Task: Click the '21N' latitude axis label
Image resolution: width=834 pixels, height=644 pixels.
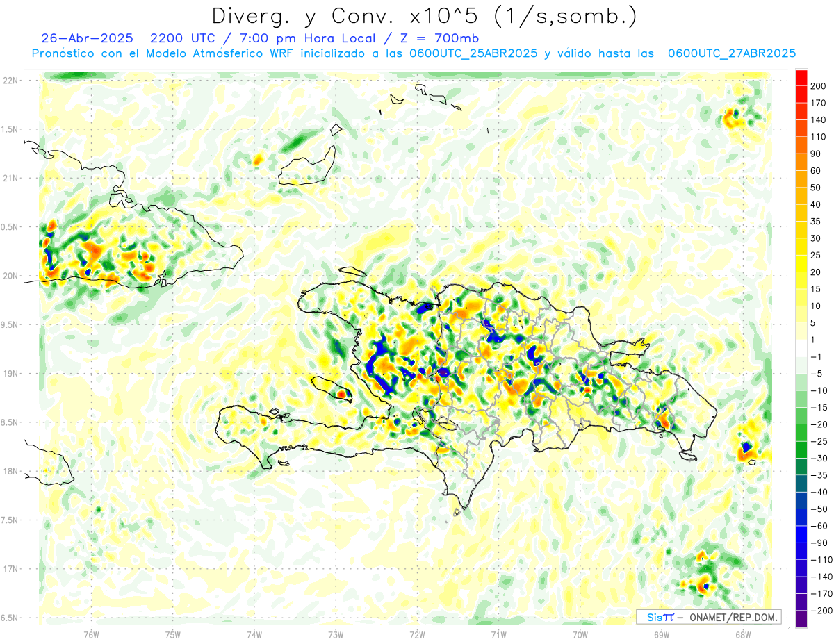Action: pos(10,179)
